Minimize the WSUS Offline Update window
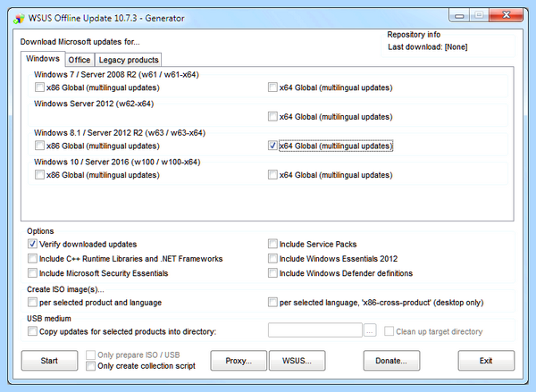This screenshot has height=392, width=536. [x=459, y=15]
